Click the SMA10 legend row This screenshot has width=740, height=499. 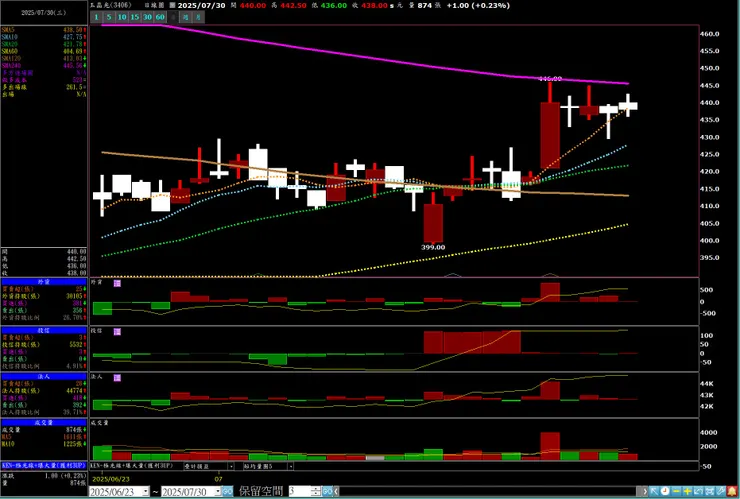pyautogui.click(x=44, y=37)
